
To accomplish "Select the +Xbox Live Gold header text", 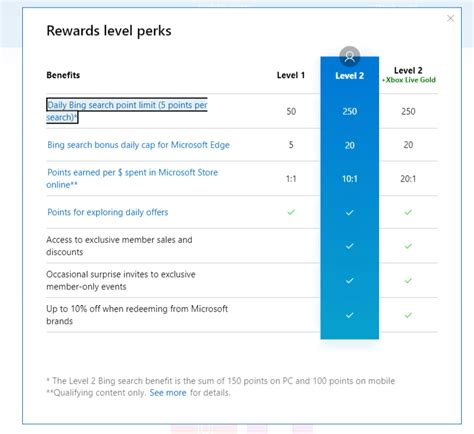I will pos(409,80).
